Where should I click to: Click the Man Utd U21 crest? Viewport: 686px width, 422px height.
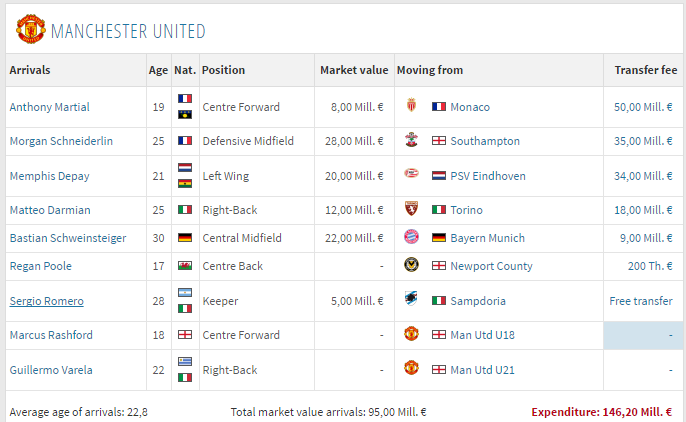coord(411,368)
